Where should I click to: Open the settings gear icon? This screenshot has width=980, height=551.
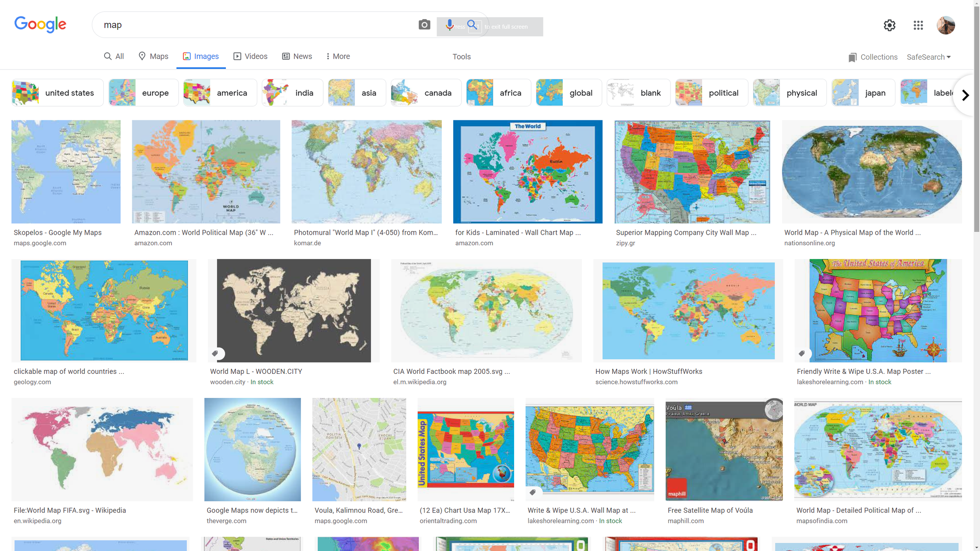(x=889, y=25)
